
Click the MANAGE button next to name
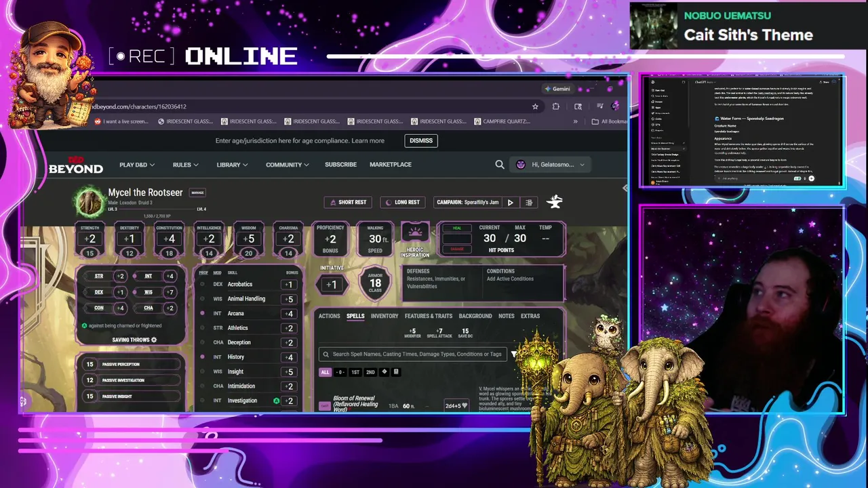coord(197,192)
